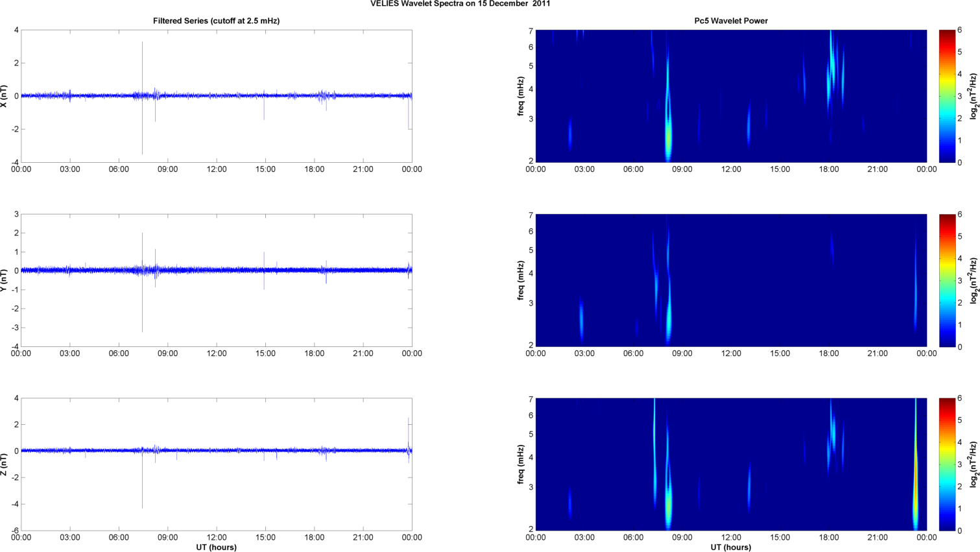Screen dimensions: 980x552
Task: Click the freq (mHz) label of the bottom wavelet plot
Action: pyautogui.click(x=521, y=464)
